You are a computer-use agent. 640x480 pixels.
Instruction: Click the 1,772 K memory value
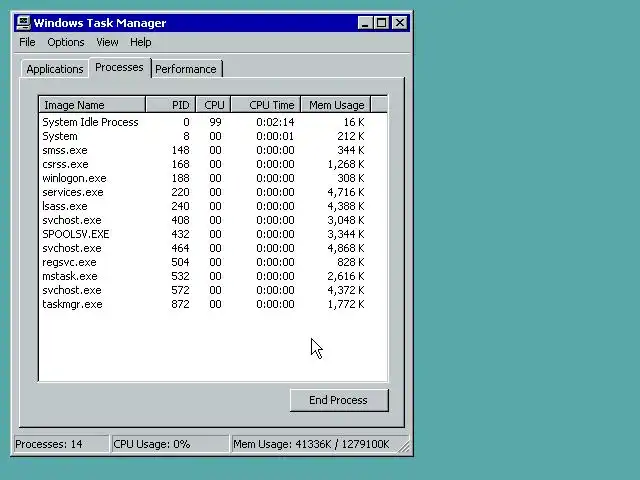346,304
